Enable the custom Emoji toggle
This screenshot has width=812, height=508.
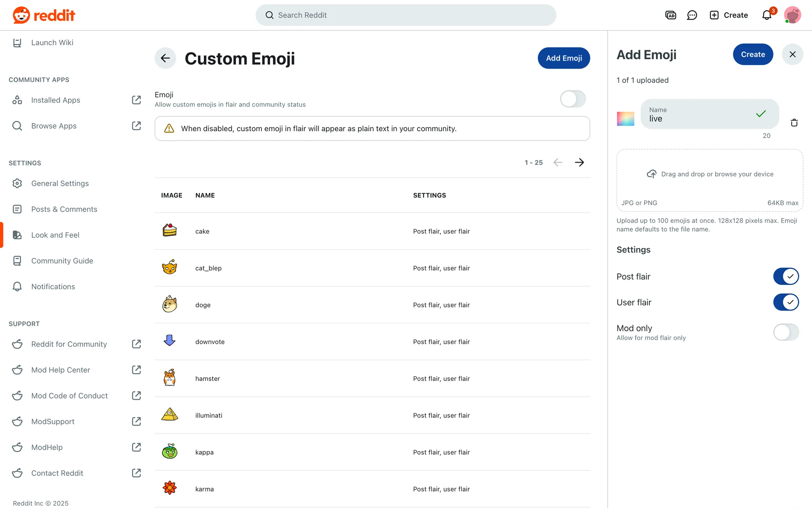point(573,99)
